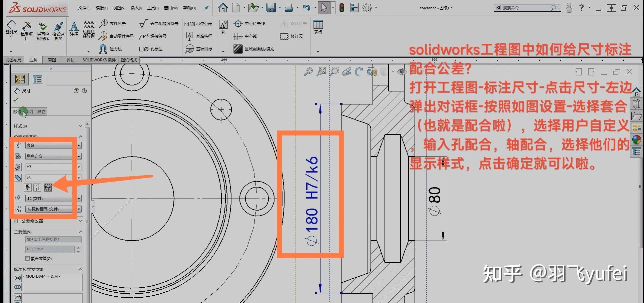Run the spell checker (拼写检验程序)
This screenshot has height=303, width=644.
tap(43, 31)
